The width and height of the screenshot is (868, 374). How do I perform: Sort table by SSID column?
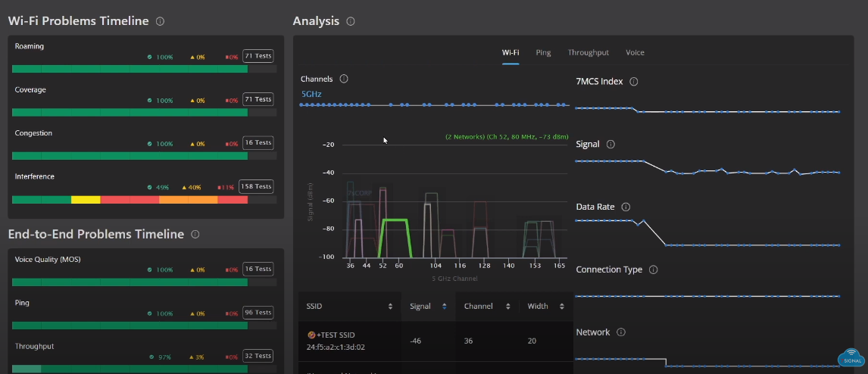[390, 307]
